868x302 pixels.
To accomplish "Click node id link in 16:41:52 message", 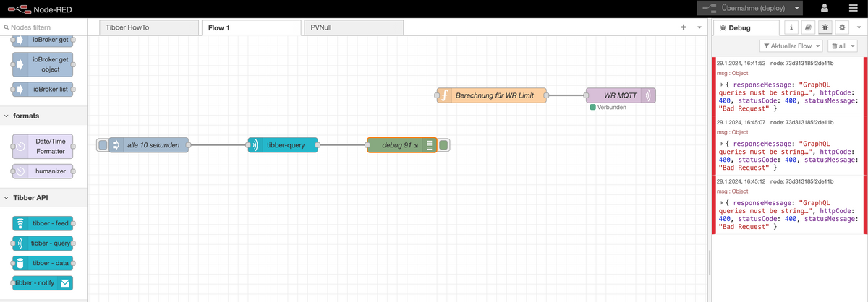I will pyautogui.click(x=802, y=63).
